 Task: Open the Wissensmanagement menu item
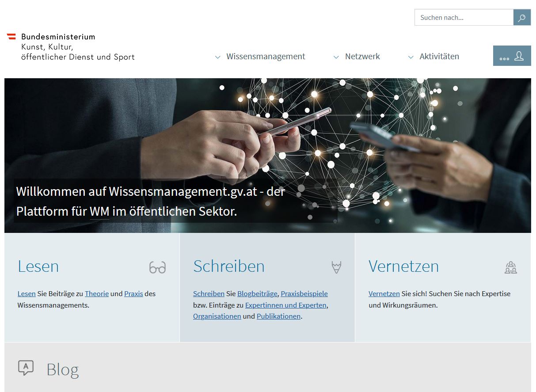click(266, 57)
